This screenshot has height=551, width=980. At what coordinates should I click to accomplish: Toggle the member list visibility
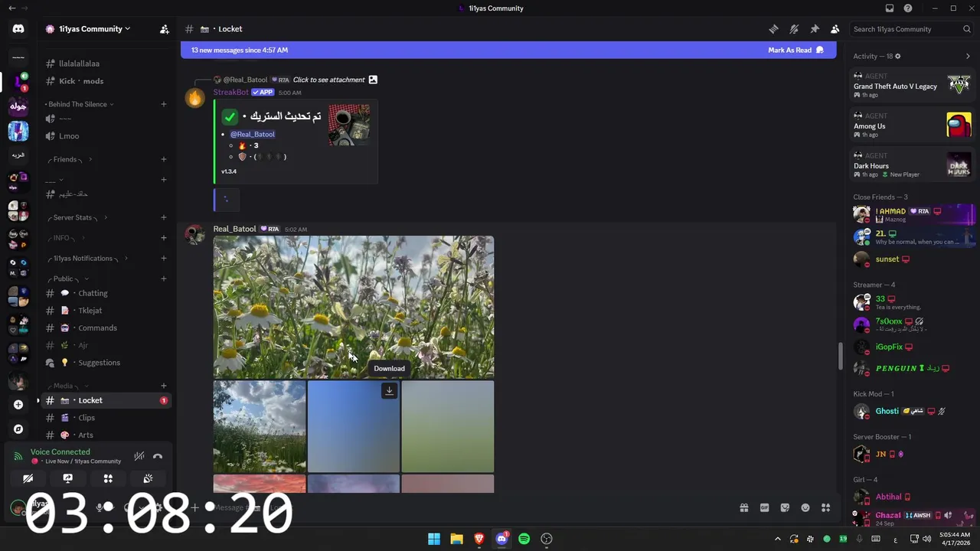coord(835,29)
